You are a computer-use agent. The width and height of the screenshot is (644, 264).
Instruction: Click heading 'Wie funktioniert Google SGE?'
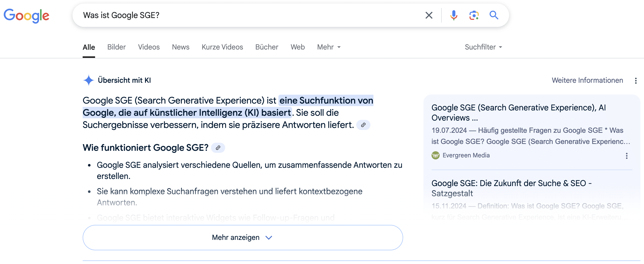[146, 148]
